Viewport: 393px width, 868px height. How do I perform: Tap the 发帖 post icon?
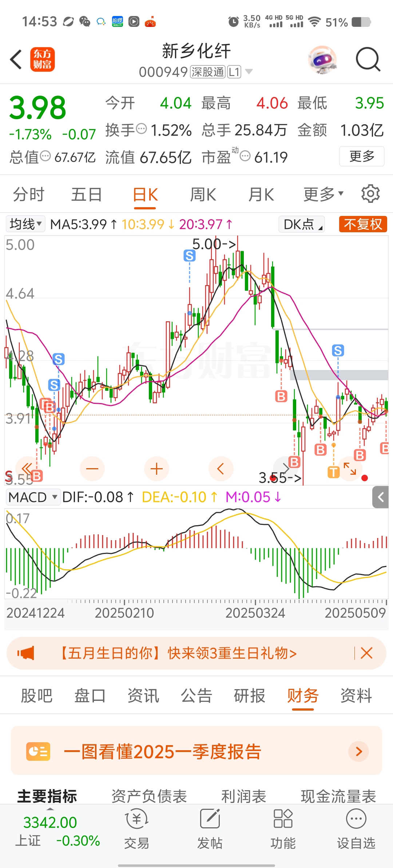pos(210,829)
